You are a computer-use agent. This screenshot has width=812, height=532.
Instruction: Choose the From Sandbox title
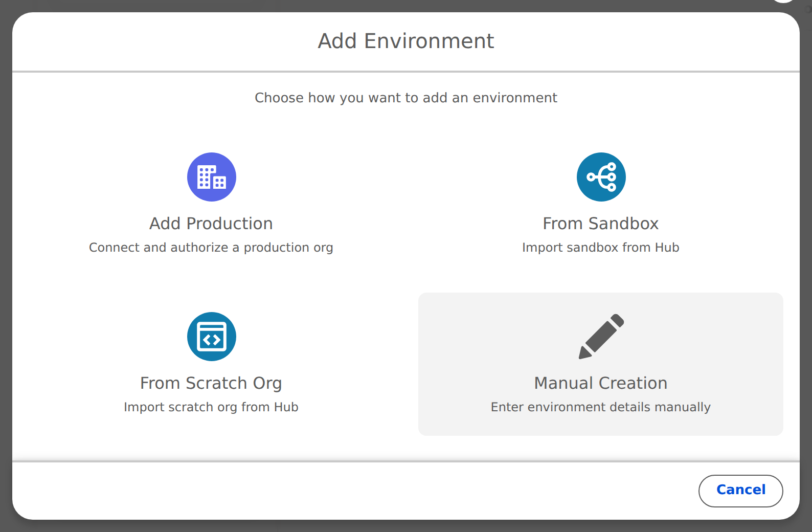click(x=601, y=224)
